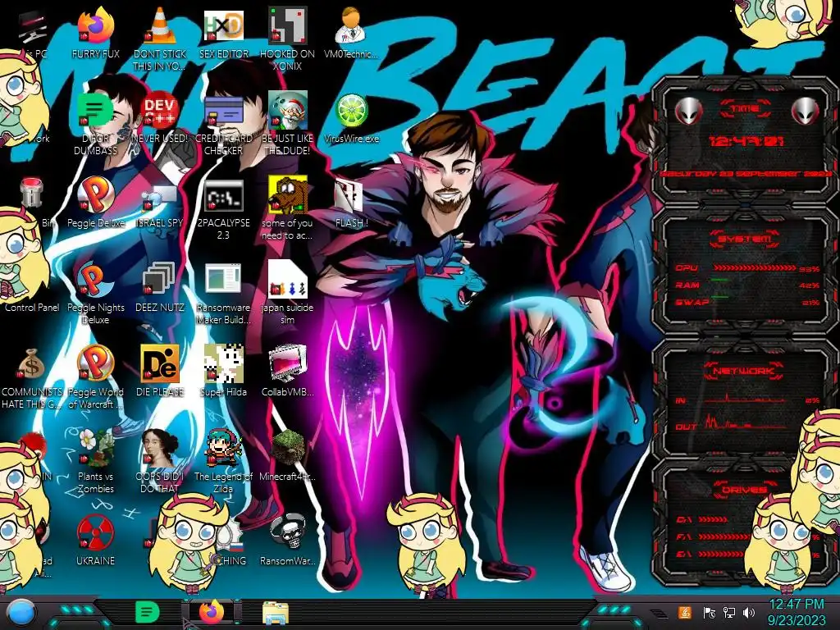Launch the Super Hilda pixel icon
The image size is (840, 630).
[223, 363]
